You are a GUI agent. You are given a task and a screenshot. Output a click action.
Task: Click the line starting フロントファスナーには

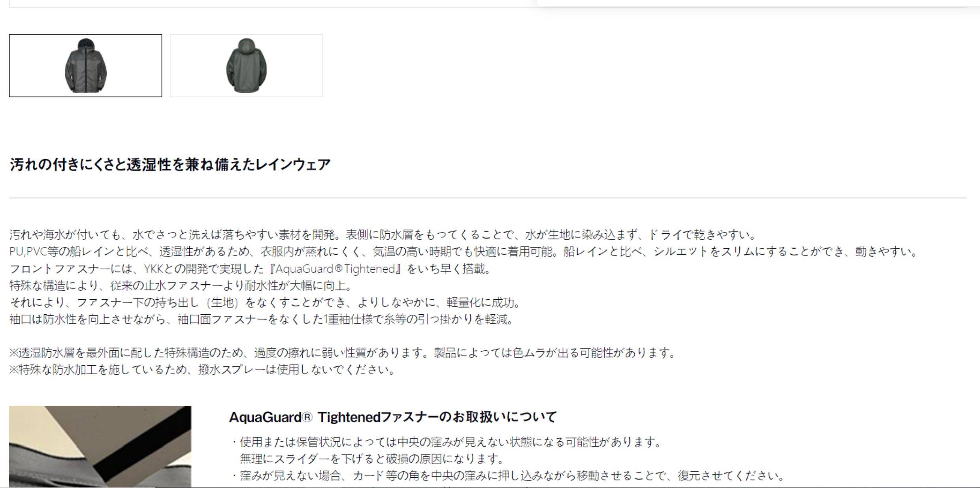tap(250, 269)
